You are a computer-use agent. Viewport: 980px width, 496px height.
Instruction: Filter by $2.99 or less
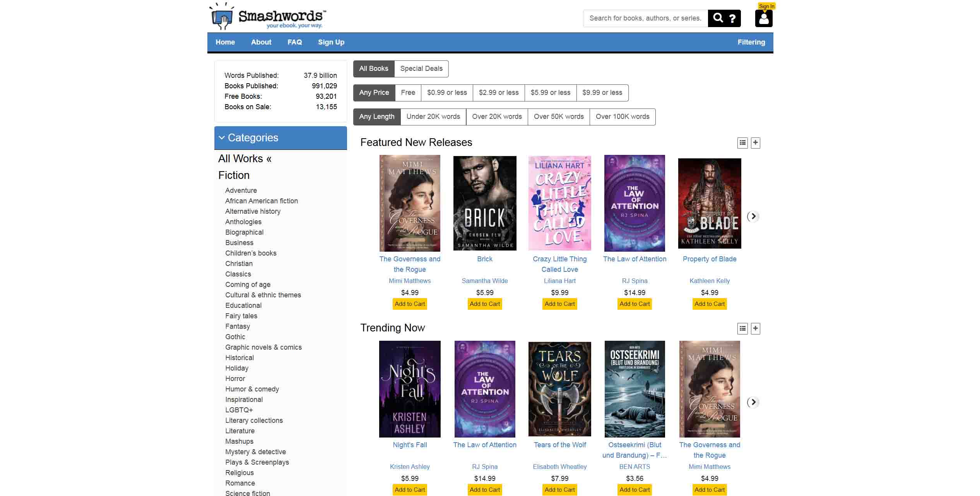coord(499,93)
